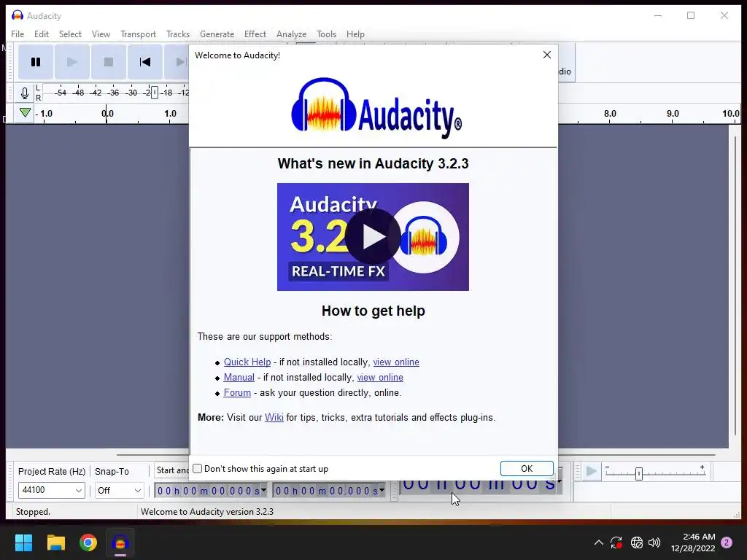Click the vertical scrollbar of the track area
The width and height of the screenshot is (747, 560).
click(735, 286)
